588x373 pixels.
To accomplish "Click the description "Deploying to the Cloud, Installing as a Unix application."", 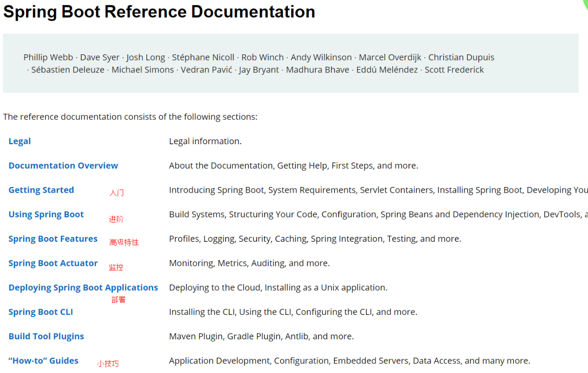I will click(x=278, y=288).
